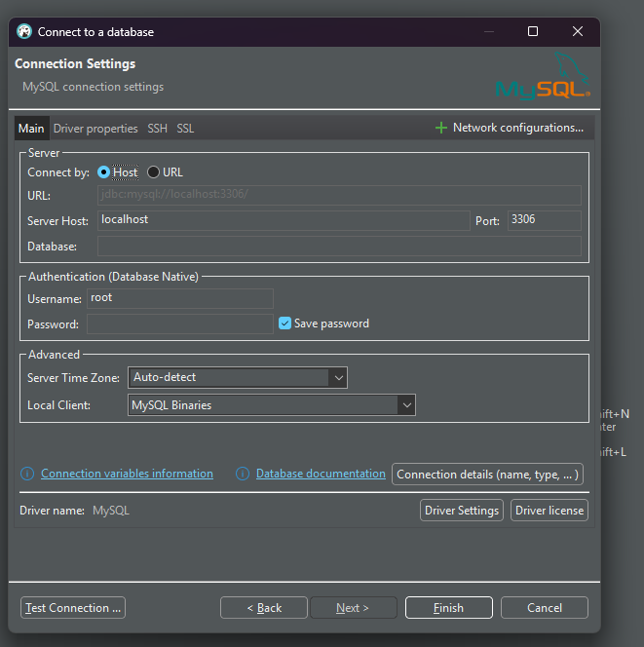
Task: Click the Back button
Action: [264, 608]
